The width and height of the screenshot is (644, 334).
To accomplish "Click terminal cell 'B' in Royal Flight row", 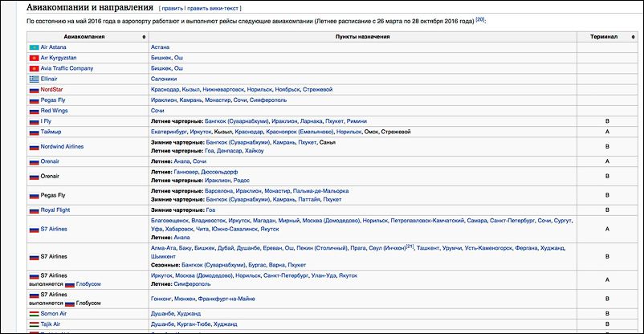I will point(607,210).
